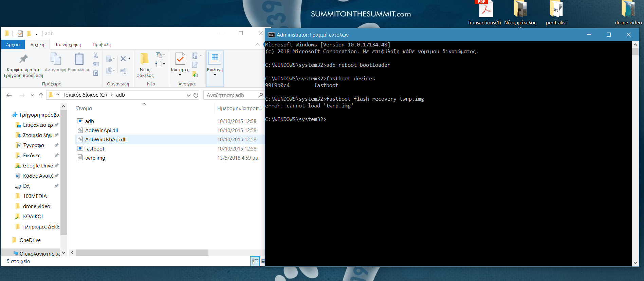644x281 pixels.
Task: Switch to the Προβολή (View) tab
Action: click(102, 45)
